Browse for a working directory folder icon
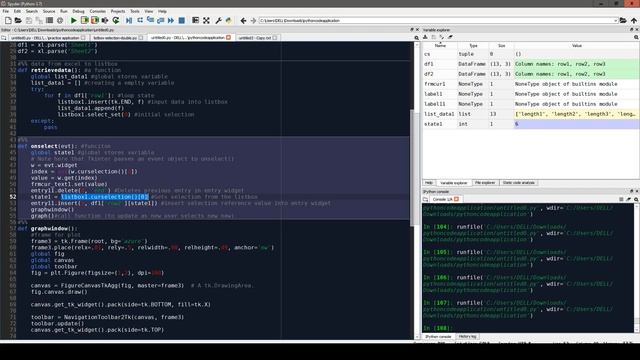640x360 pixels. 623,20
